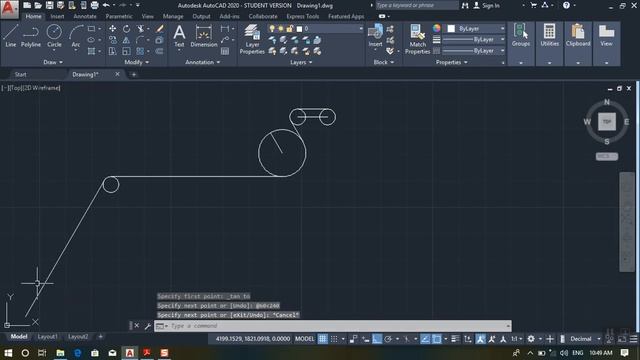Use the Fillet tool
Image resolution: width=640 pixels, height=360 pixels.
tap(140, 40)
